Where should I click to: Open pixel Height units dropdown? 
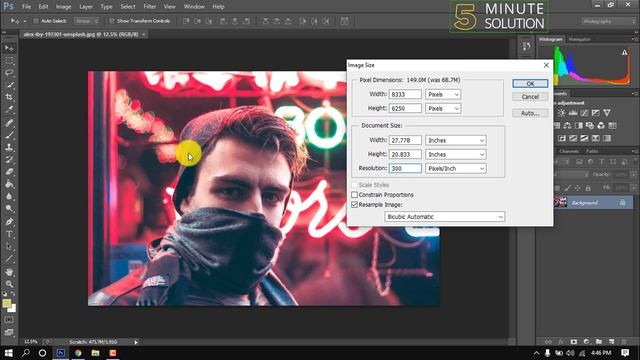[443, 109]
